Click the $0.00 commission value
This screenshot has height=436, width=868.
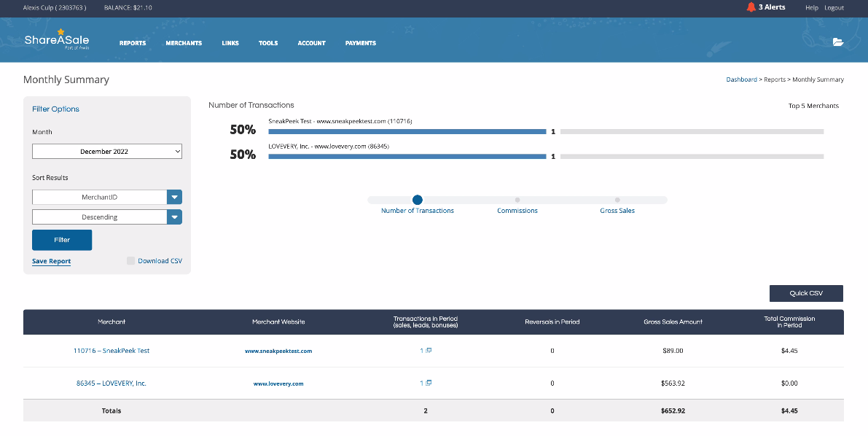(789, 384)
